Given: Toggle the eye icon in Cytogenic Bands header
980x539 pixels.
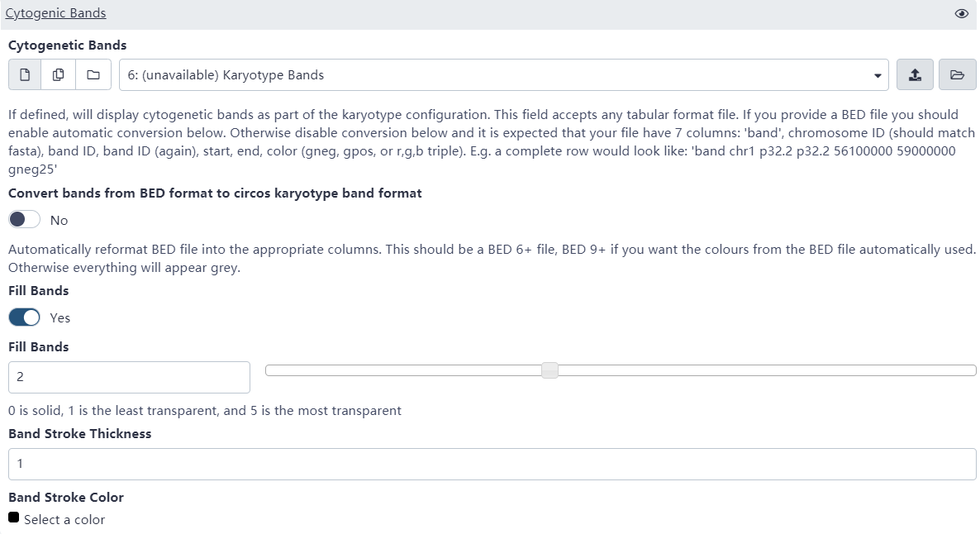Looking at the screenshot, I should tap(961, 13).
